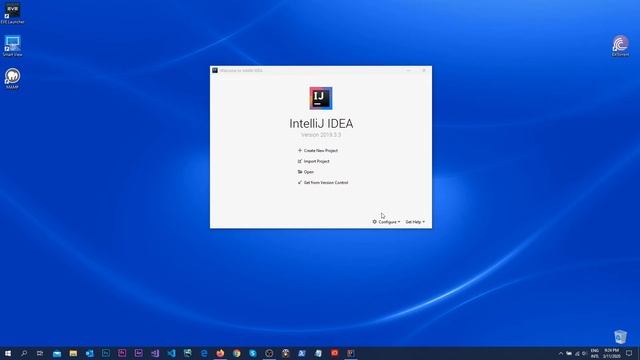Open Task View from the taskbar
Viewport: 640px width, 360px height.
pyautogui.click(x=40, y=353)
